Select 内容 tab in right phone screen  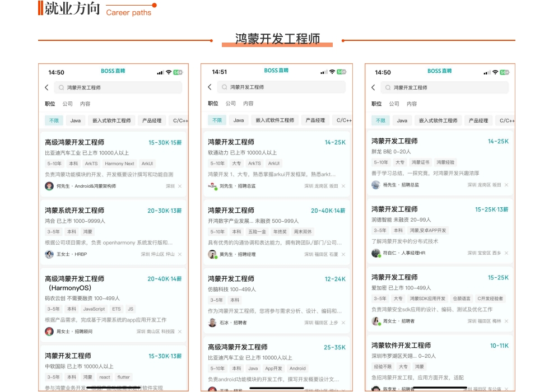[412, 104]
